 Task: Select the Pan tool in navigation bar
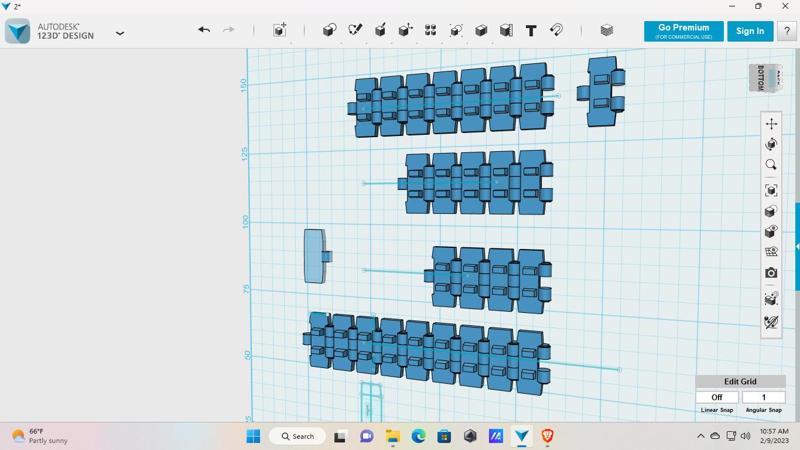(x=771, y=124)
